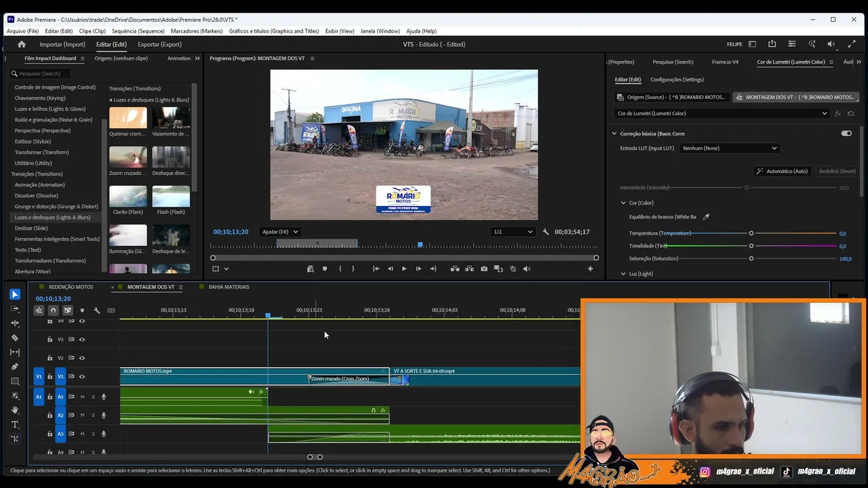Select the Pen tool
868x488 pixels.
coord(14,367)
